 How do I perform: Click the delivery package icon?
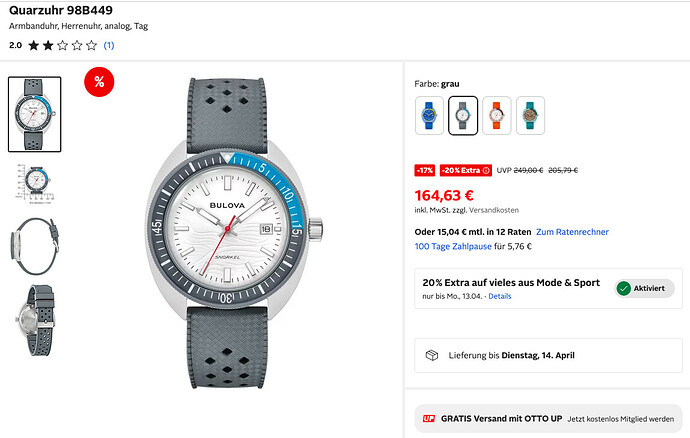pyautogui.click(x=432, y=355)
